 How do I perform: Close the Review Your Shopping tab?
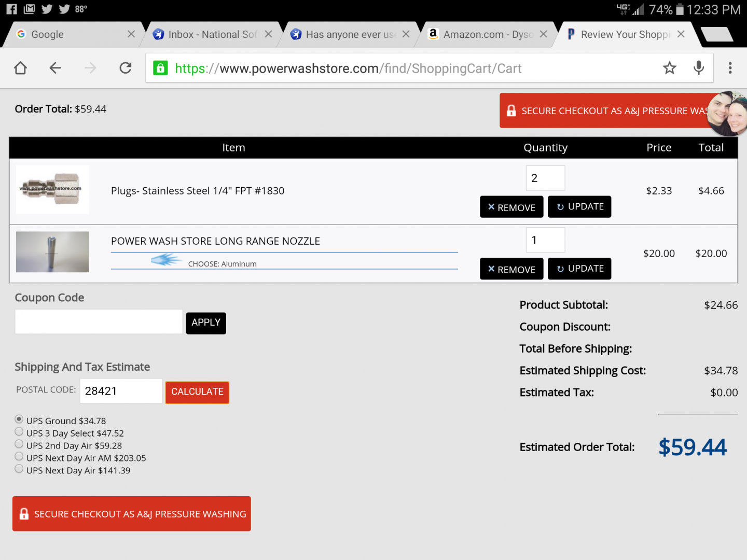coord(681,34)
